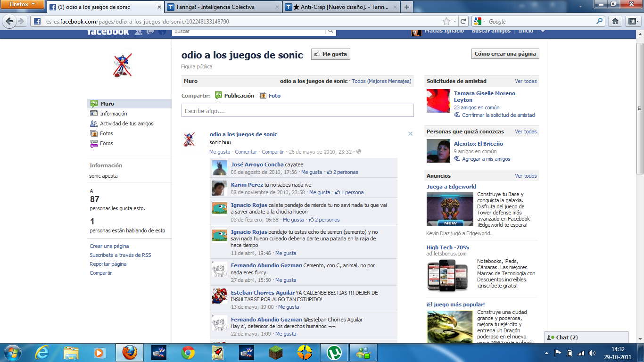Click 'Comentar' under the sonic buu post

coord(246,152)
